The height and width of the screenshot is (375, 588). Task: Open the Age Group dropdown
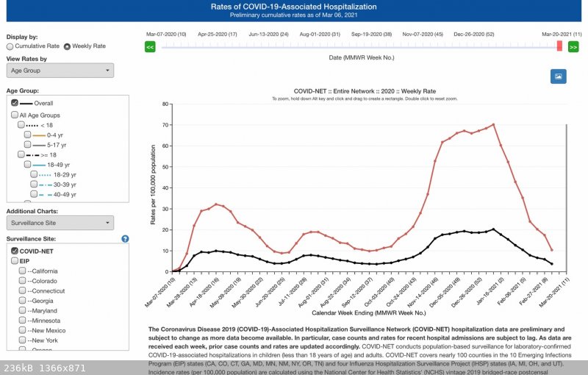(60, 71)
